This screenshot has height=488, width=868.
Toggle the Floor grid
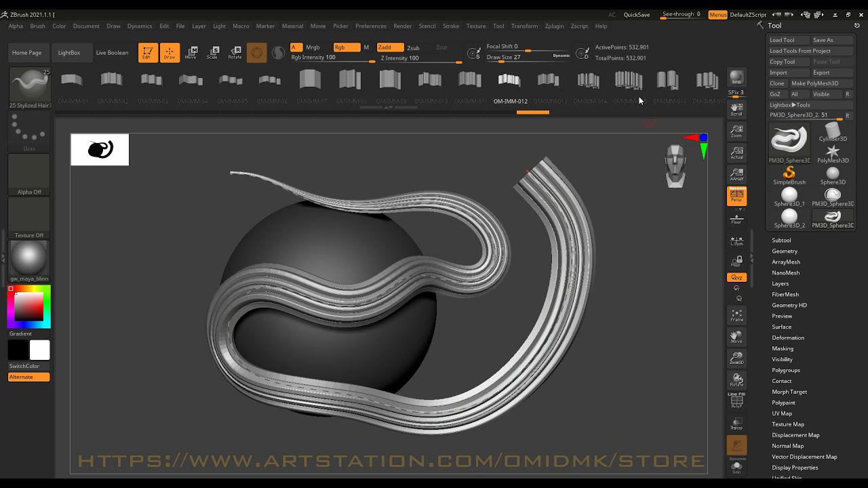point(736,218)
